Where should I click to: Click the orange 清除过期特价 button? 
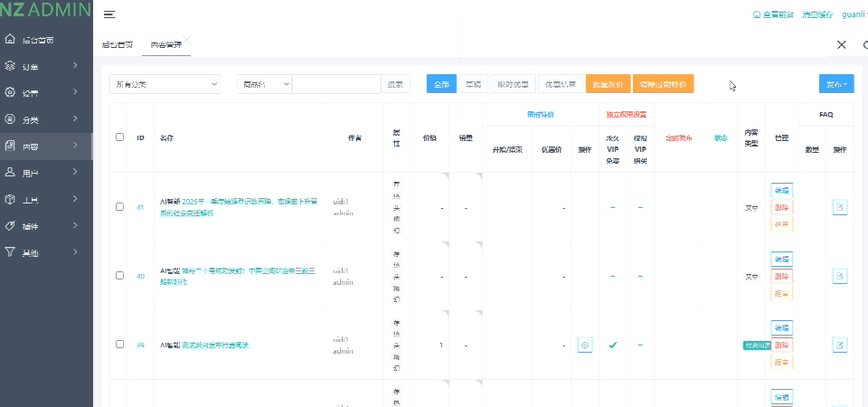coord(663,84)
